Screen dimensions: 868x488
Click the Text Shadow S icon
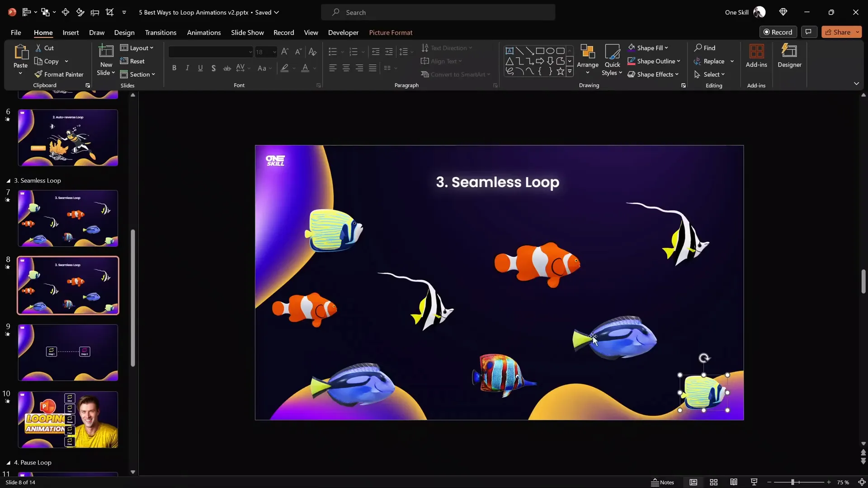213,68
